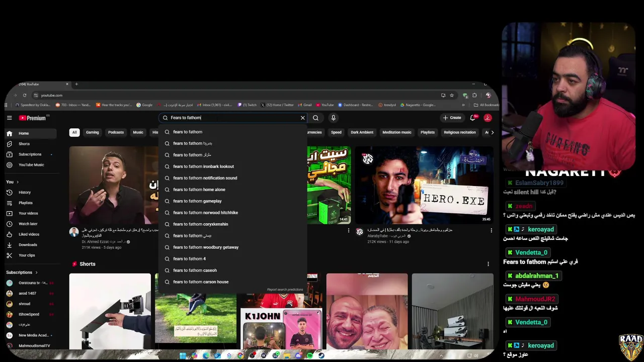Viewport: 644px width, 362px height.
Task: Open options menu for HERO.EXE video
Action: tap(491, 230)
